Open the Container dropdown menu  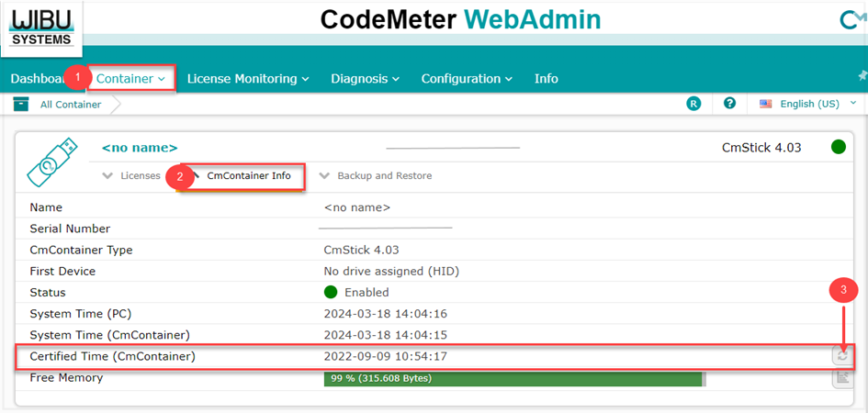point(130,79)
